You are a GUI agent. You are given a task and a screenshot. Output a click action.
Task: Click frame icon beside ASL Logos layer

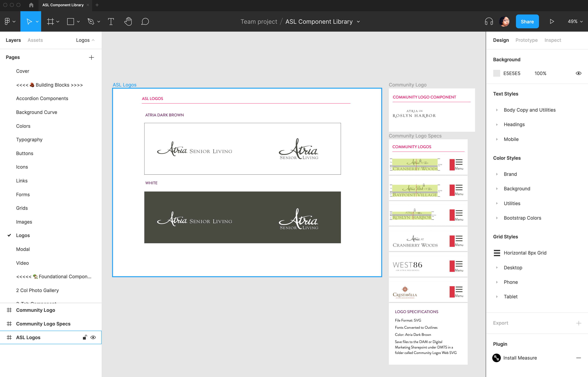click(x=9, y=337)
